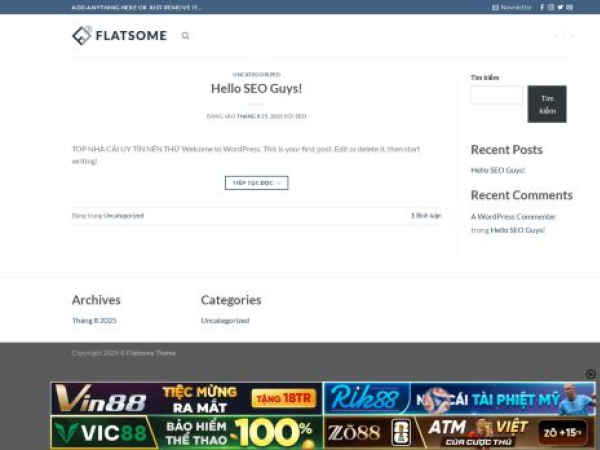
Task: Open Hello SEO Guys! under Recent Comments
Action: tap(518, 230)
